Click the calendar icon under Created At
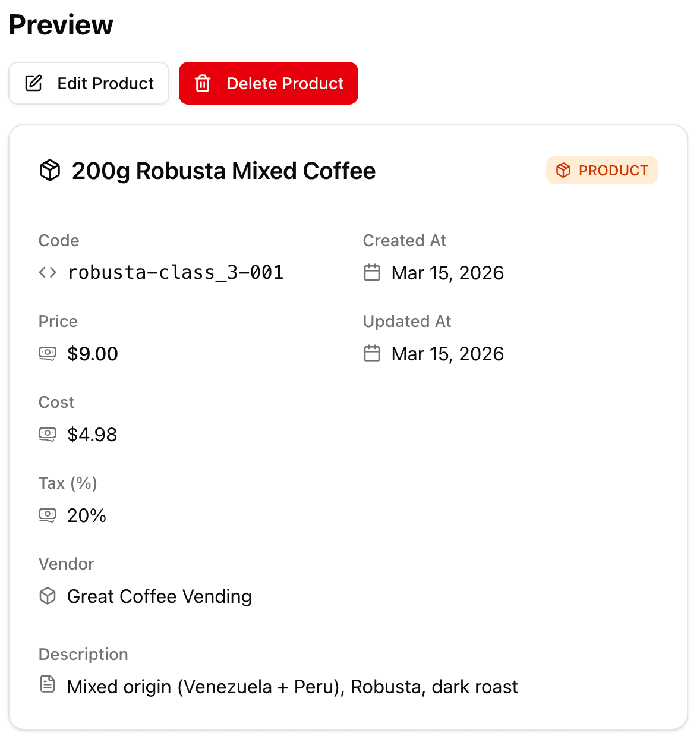Screen dimensions: 700x742 (x=371, y=272)
